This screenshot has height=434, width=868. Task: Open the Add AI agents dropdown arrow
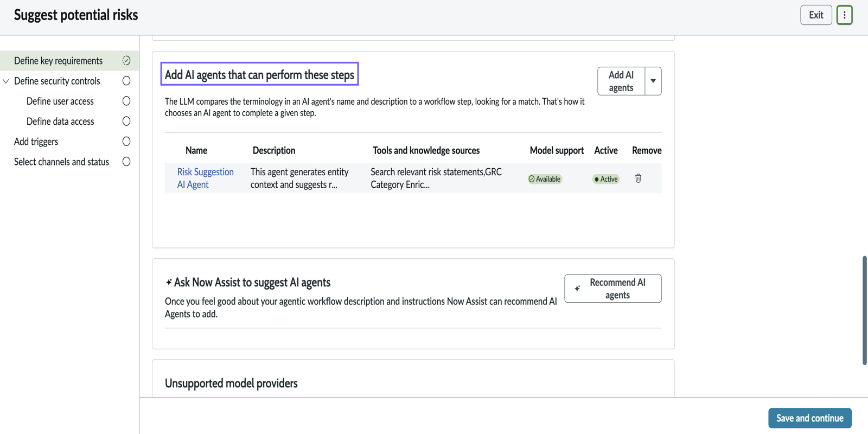pyautogui.click(x=653, y=81)
